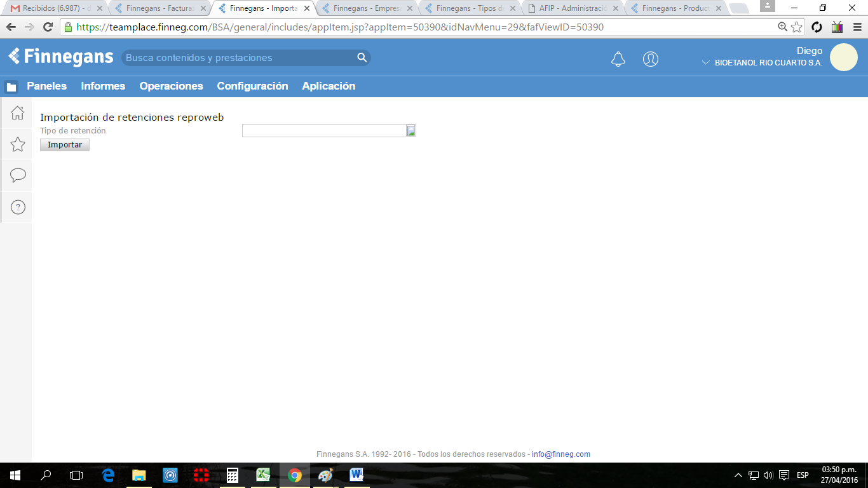Change the ESP input language

coord(803,475)
